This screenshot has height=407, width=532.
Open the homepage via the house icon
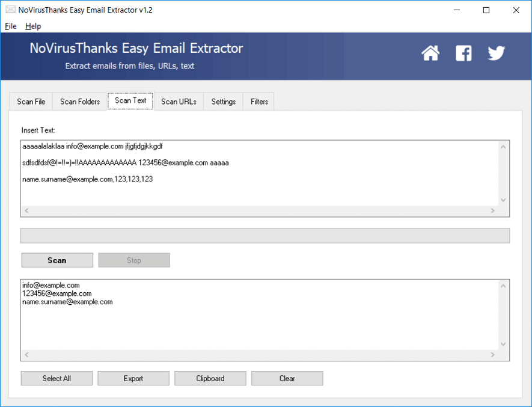430,53
